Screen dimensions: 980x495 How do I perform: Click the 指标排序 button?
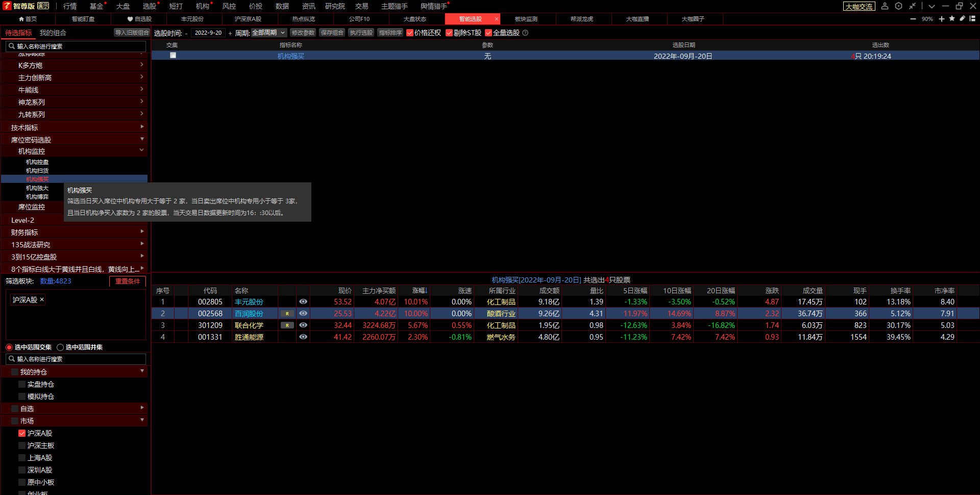click(x=390, y=33)
